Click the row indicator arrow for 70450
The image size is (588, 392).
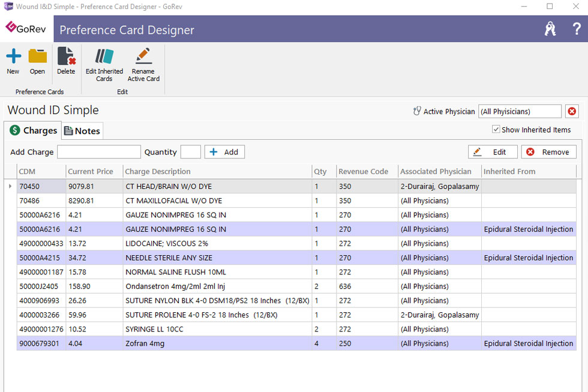pyautogui.click(x=10, y=186)
